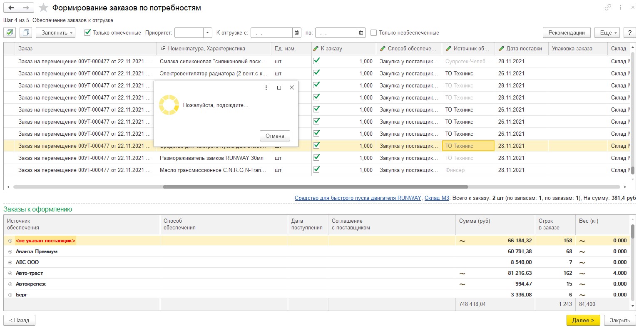Open the dialog's three-dot menu
The image size is (644, 331).
pos(266,87)
